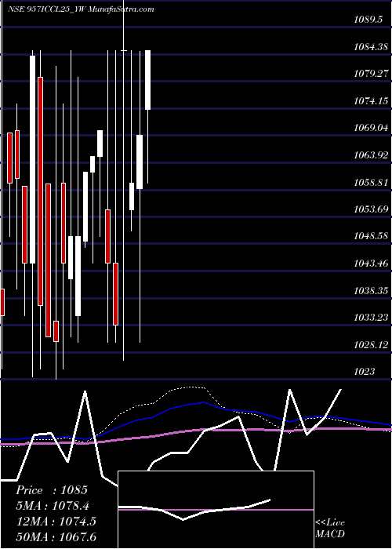
Task: Click the 1069.04 price axis label
Action: 371,128
